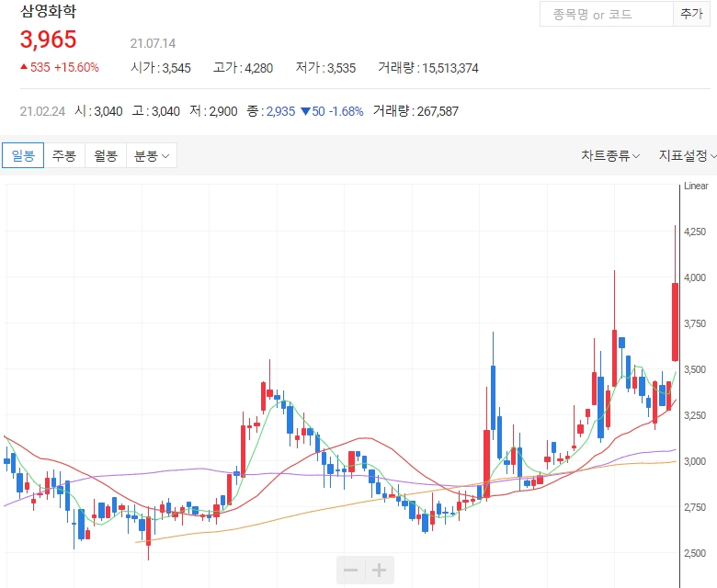
Task: Click the 거래량: 15,513,374 volume
Action: click(428, 68)
